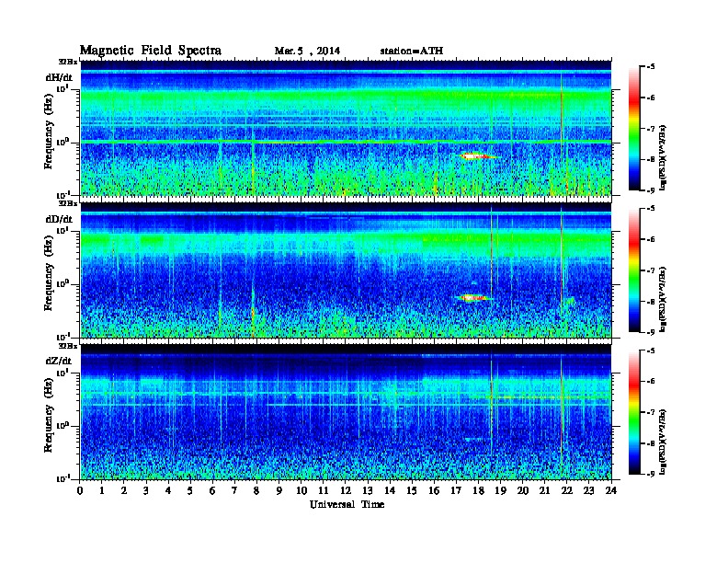Click hour 4 on the Universal Time axis
The height and width of the screenshot is (563, 728).
(x=168, y=490)
